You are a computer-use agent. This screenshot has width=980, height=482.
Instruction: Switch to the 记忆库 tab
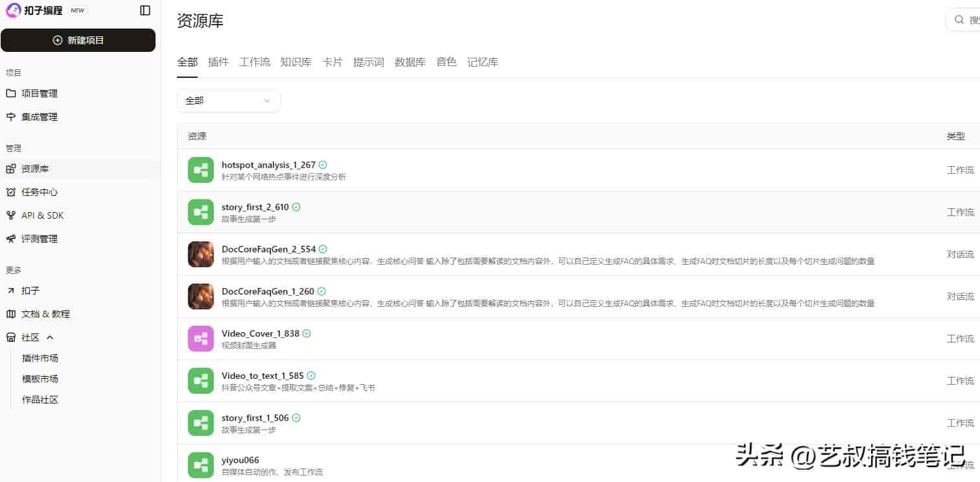point(483,62)
